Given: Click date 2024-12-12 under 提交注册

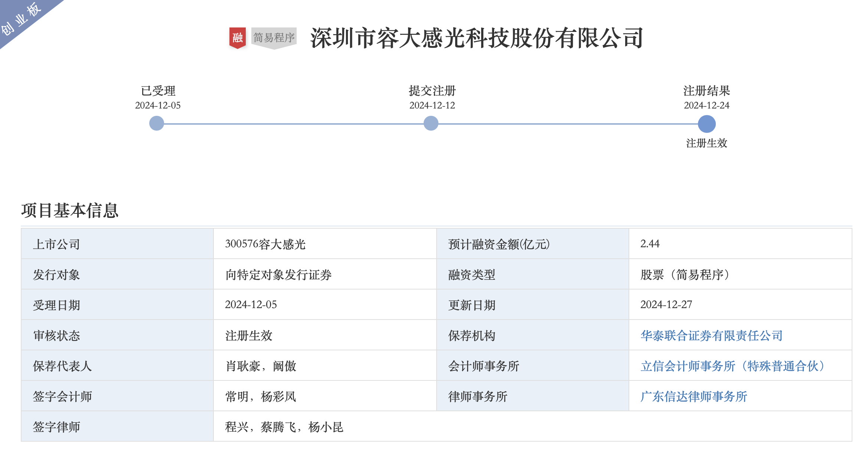Looking at the screenshot, I should (432, 105).
